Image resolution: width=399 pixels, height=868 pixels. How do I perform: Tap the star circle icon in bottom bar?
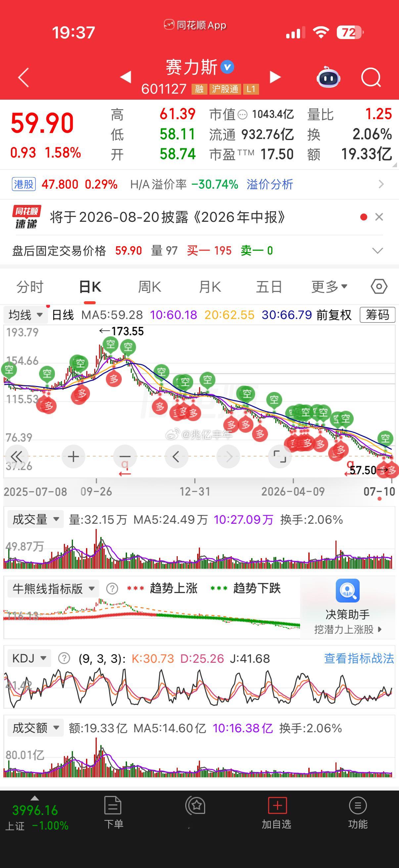tap(195, 806)
